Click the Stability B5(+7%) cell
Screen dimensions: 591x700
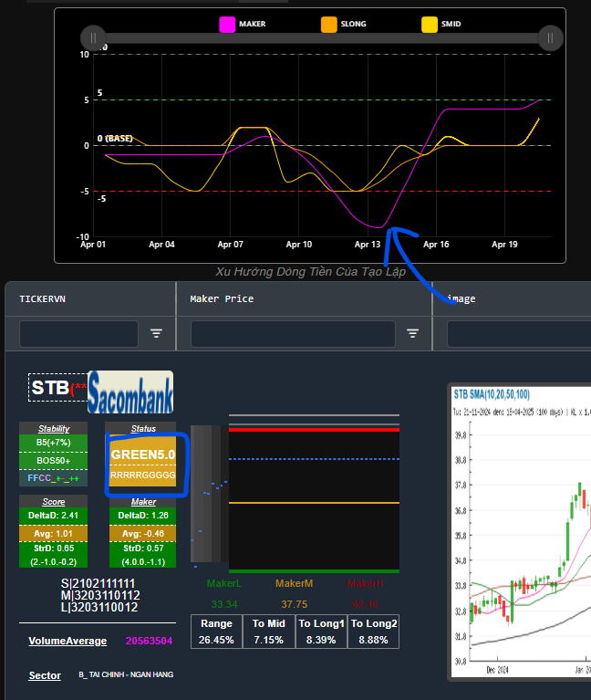[54, 443]
